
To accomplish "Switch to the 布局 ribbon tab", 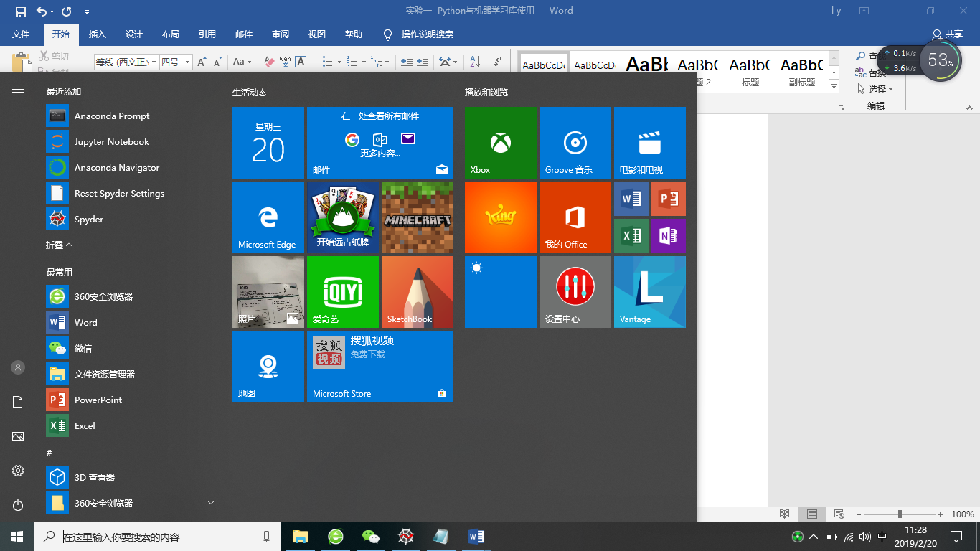I will [x=170, y=34].
